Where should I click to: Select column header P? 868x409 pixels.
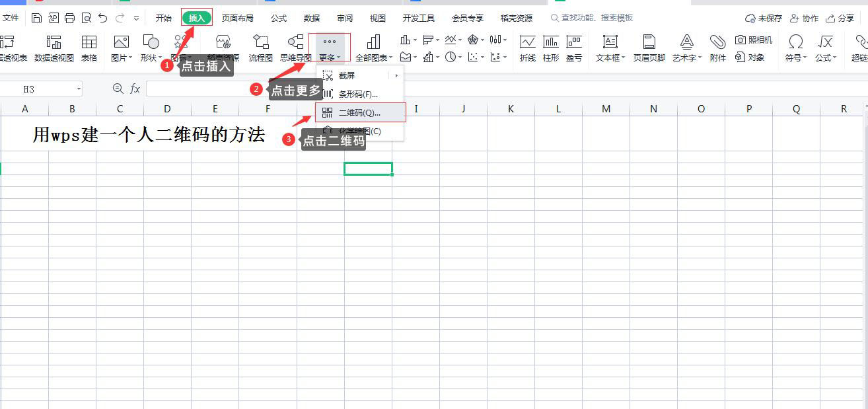coord(748,109)
